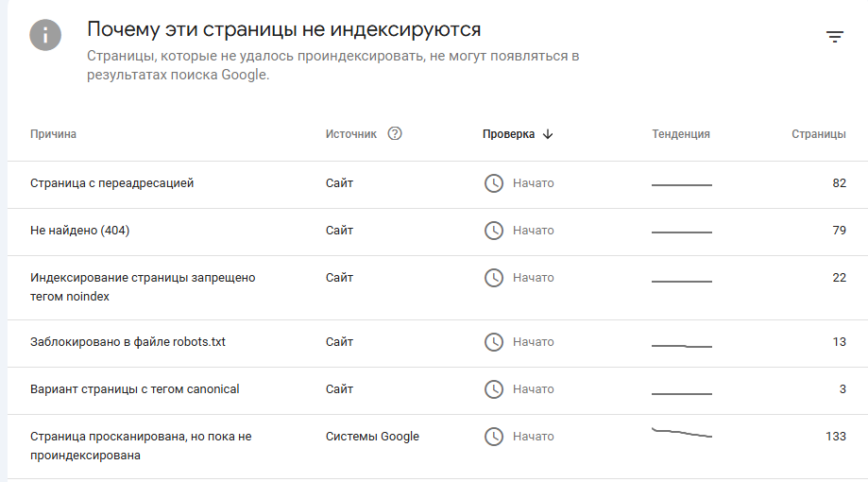Click trend sparkline in the robots.txt row
This screenshot has width=868, height=482.
[682, 346]
